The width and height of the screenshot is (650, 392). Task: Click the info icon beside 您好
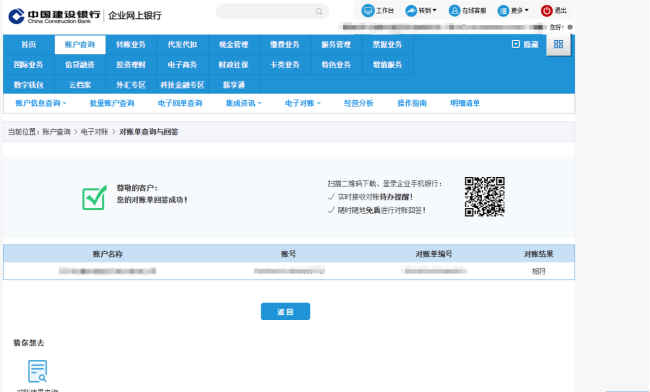point(570,27)
